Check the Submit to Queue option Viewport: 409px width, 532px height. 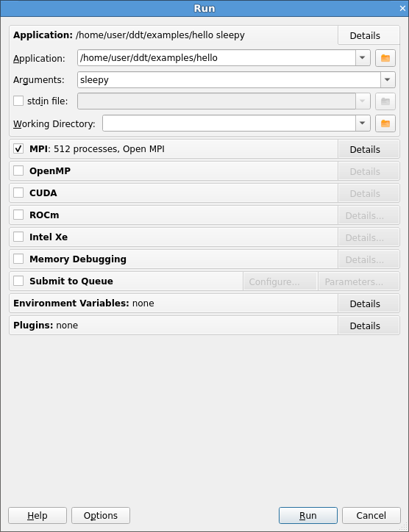[18, 281]
